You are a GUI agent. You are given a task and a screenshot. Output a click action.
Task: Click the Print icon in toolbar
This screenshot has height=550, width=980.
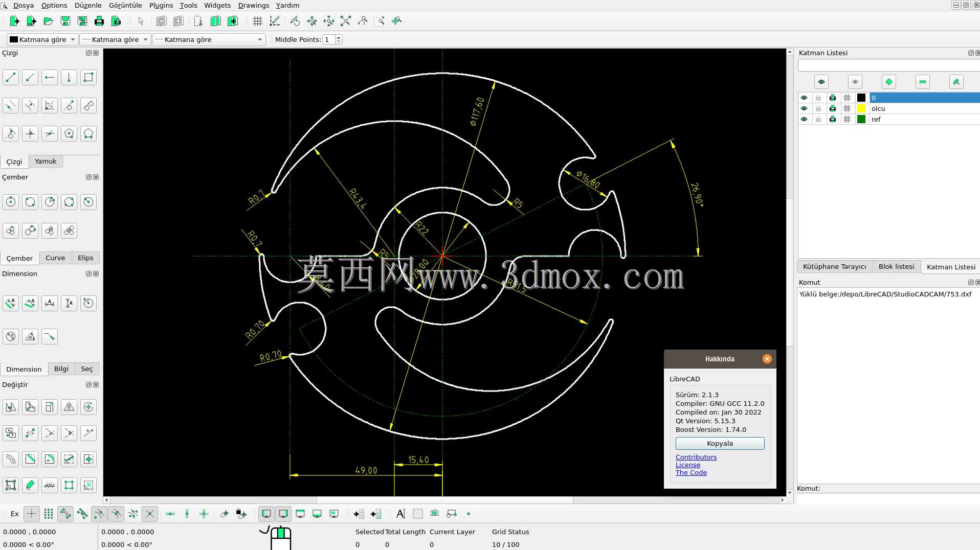(x=99, y=21)
